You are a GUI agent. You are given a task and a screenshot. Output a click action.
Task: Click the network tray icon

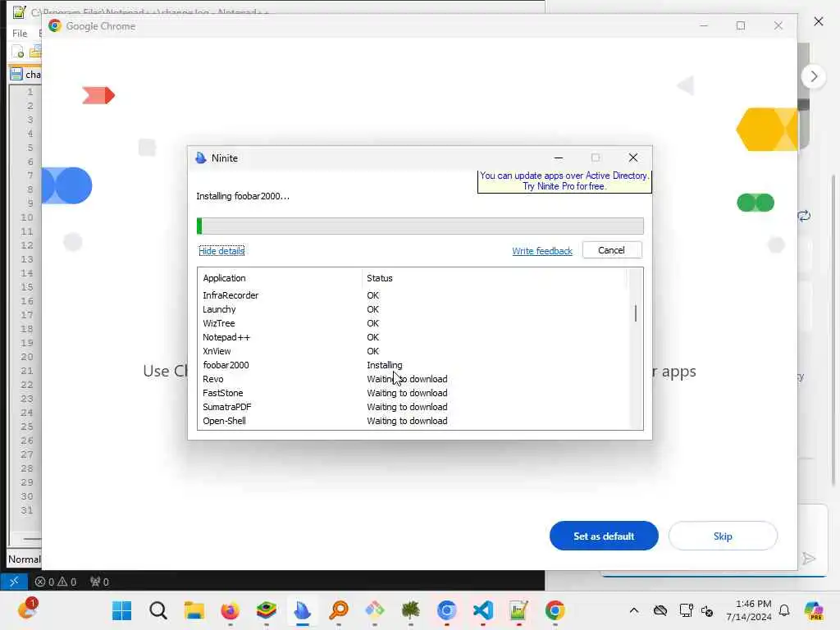(686, 610)
